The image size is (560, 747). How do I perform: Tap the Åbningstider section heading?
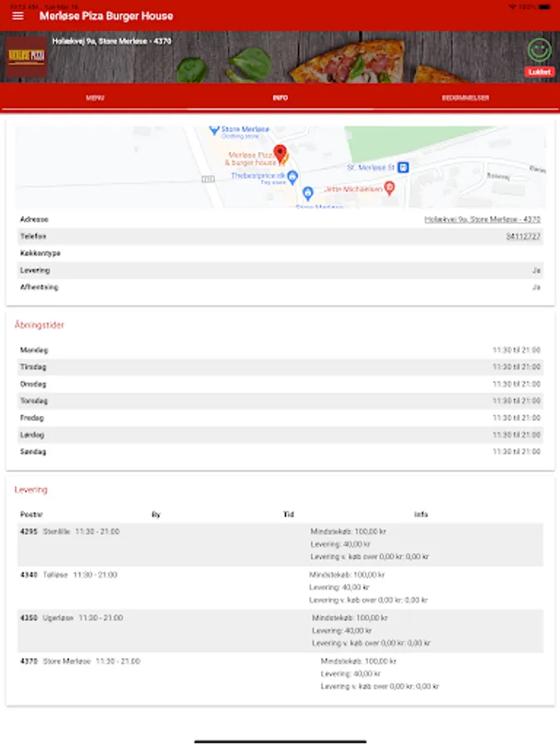click(x=39, y=325)
